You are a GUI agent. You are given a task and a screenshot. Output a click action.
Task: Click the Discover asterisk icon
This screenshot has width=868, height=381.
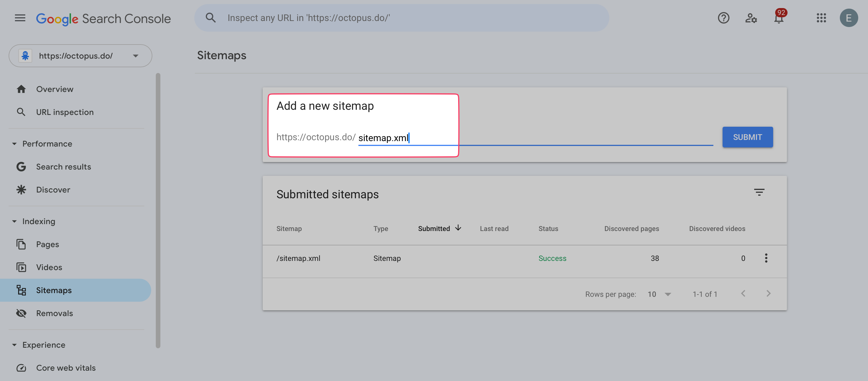pos(21,189)
